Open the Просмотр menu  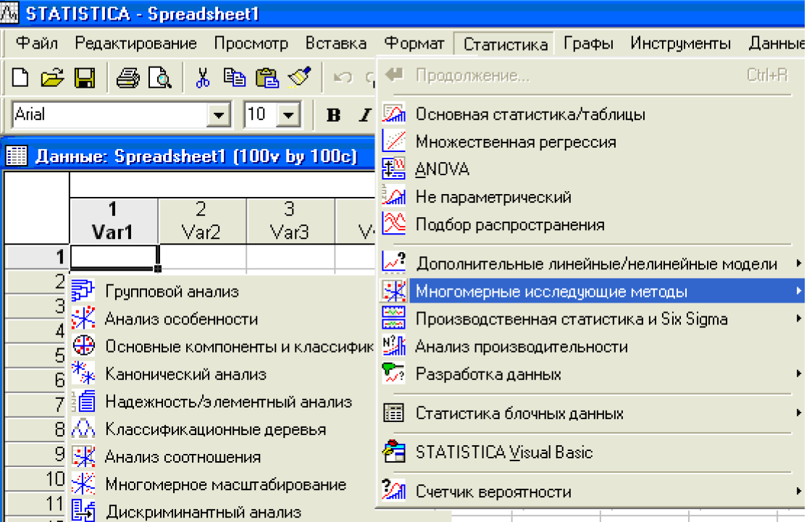(251, 43)
